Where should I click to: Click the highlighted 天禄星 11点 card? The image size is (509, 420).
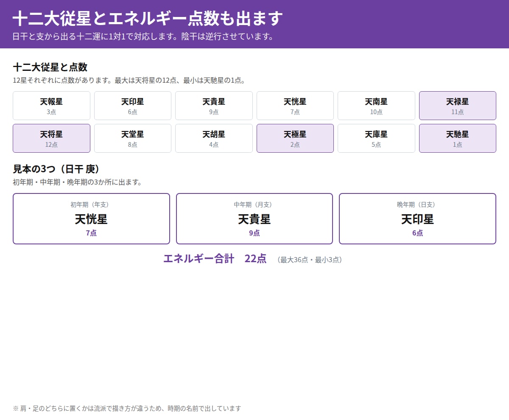coord(458,106)
